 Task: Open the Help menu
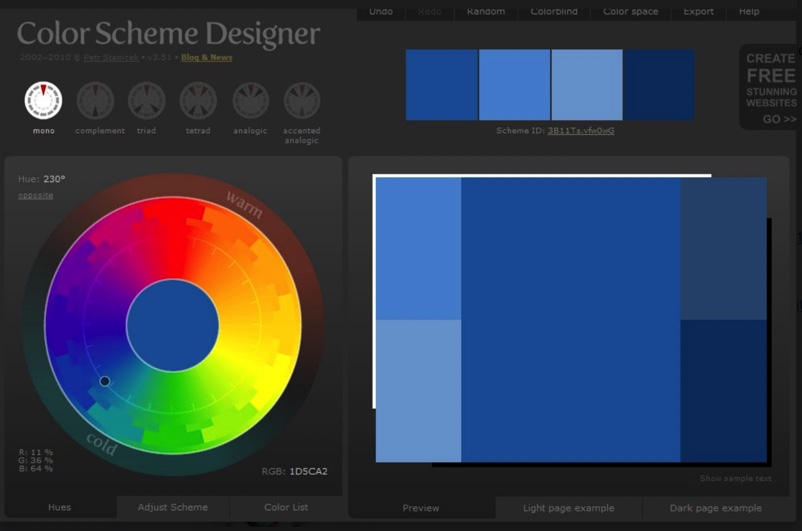pos(749,11)
